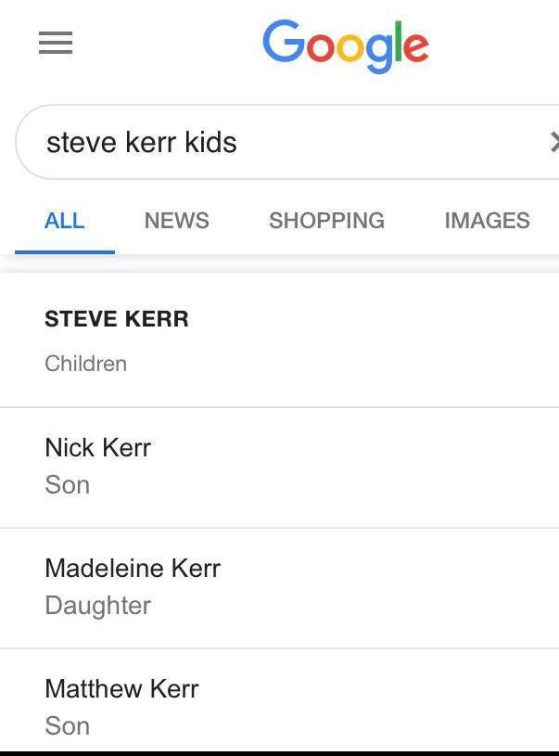Click the Children subtitle under STEVE KERR
This screenshot has width=559, height=756.
[x=85, y=364]
